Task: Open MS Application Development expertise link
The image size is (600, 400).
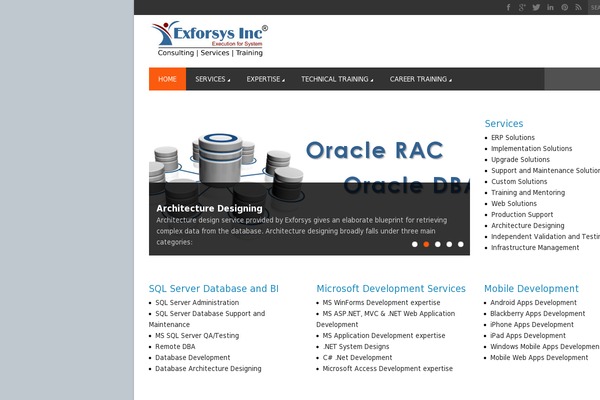Action: (384, 335)
